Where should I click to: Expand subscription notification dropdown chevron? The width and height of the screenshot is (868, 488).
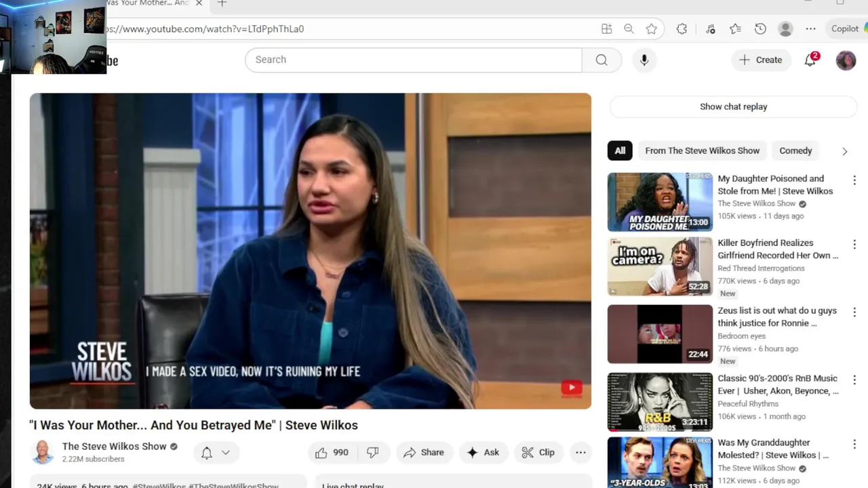(226, 453)
